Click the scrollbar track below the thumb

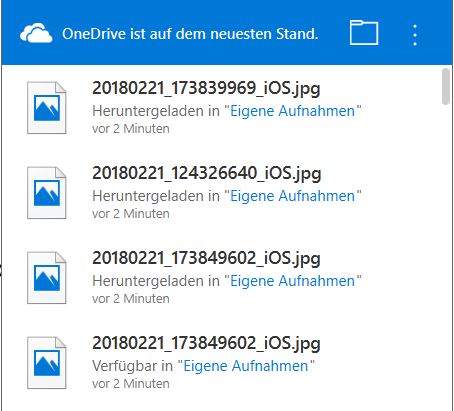(x=446, y=257)
